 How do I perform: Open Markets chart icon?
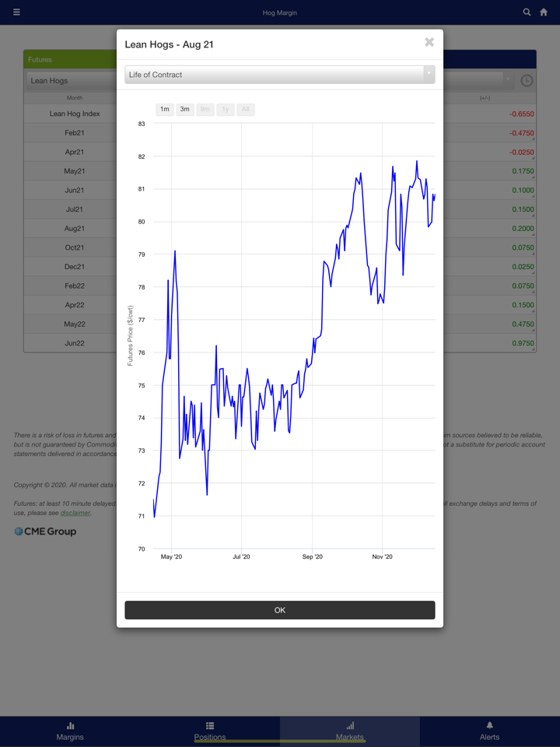[350, 725]
